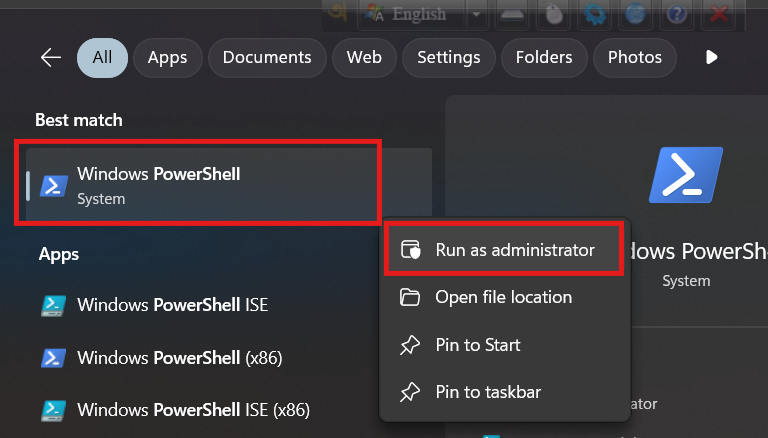Viewport: 768px width, 438px height.
Task: Open the English language dropdown arrow
Action: (475, 14)
